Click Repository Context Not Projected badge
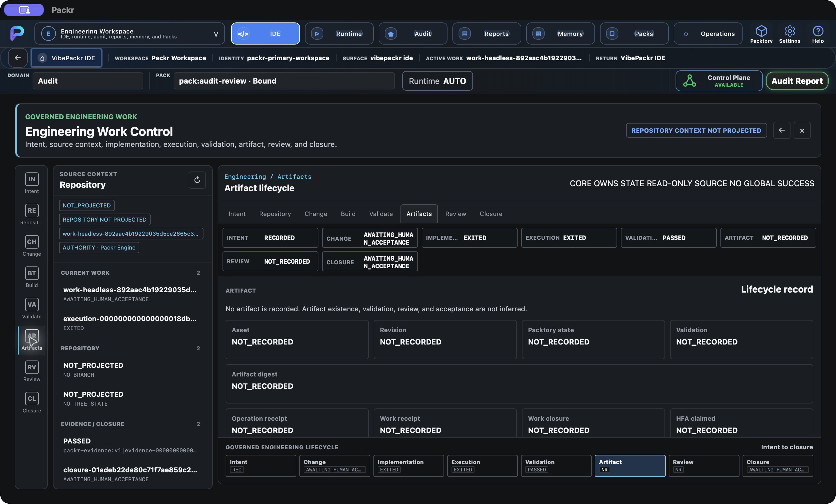 click(696, 130)
